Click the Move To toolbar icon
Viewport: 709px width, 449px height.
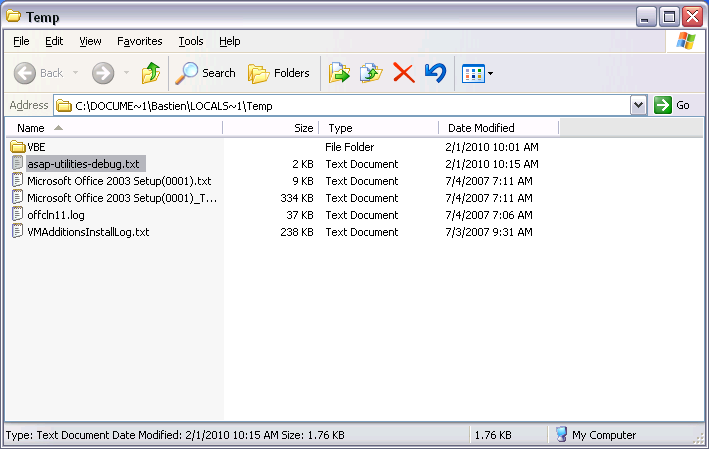pyautogui.click(x=339, y=73)
